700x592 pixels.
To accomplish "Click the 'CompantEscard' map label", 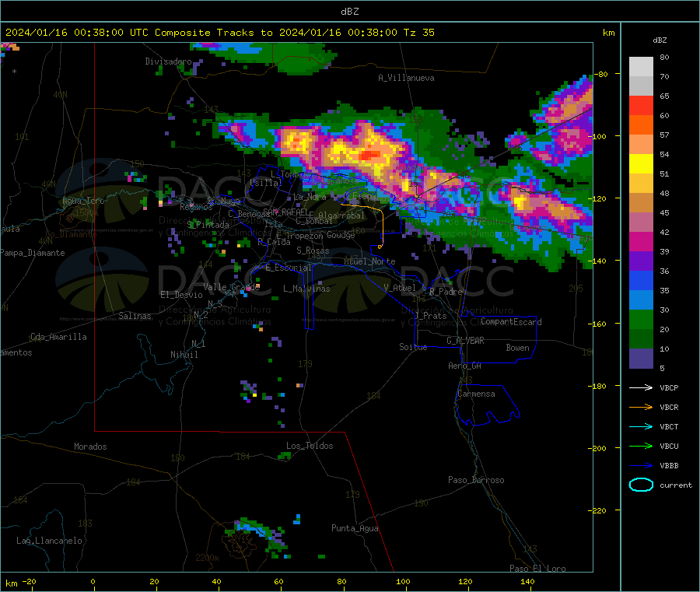I will coord(511,322).
